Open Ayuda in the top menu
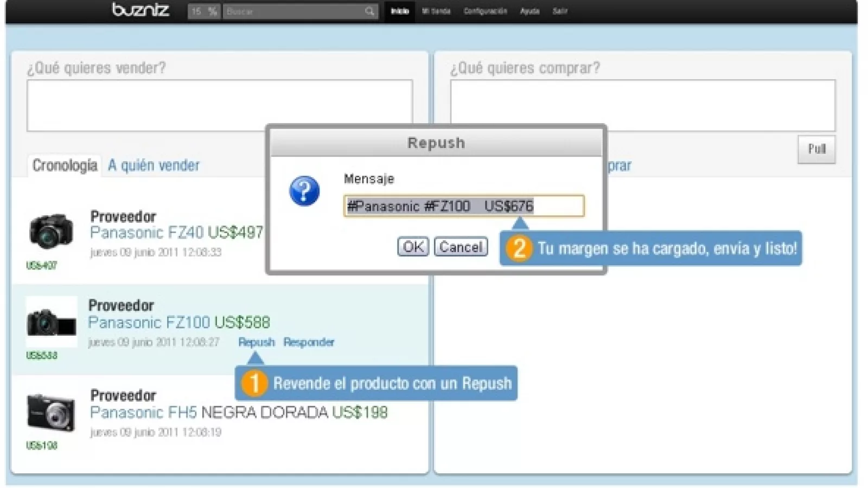 pyautogui.click(x=529, y=11)
